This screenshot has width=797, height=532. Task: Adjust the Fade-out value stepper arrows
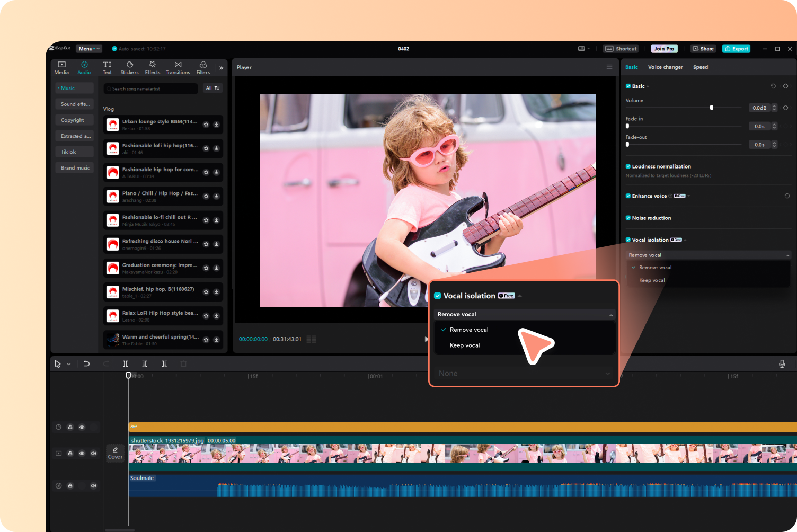[774, 145]
